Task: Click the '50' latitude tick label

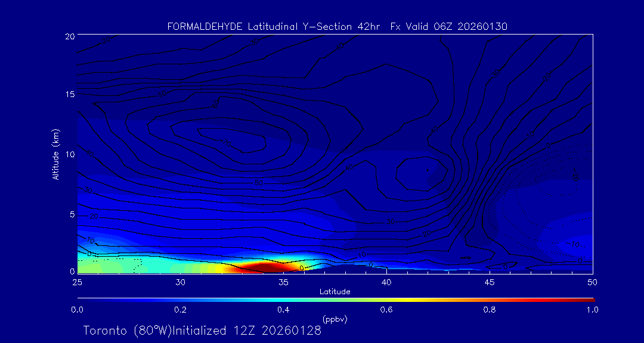Action: (x=592, y=281)
